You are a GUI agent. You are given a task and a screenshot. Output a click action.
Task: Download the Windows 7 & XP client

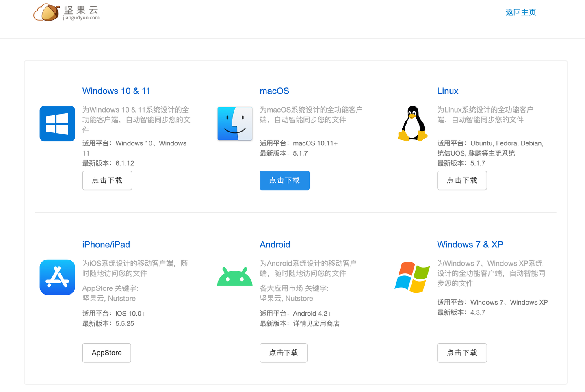tap(462, 353)
